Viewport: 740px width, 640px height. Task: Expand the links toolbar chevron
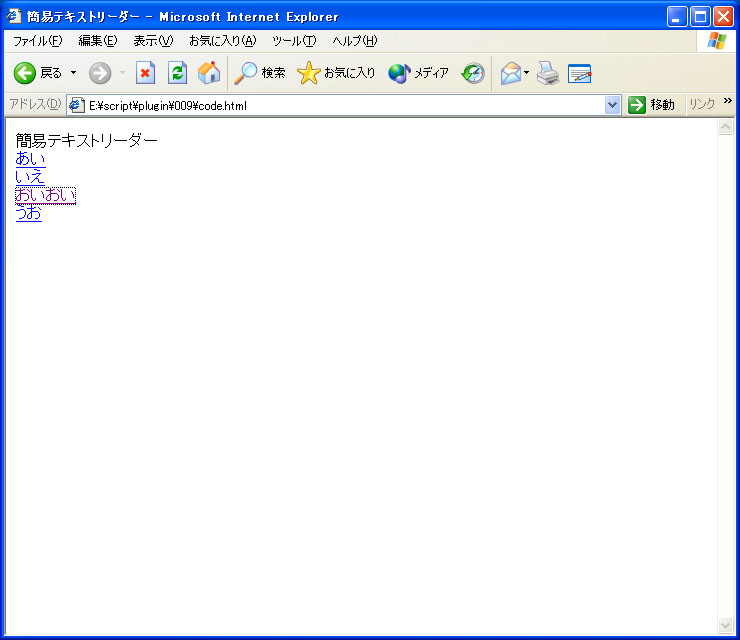(727, 101)
